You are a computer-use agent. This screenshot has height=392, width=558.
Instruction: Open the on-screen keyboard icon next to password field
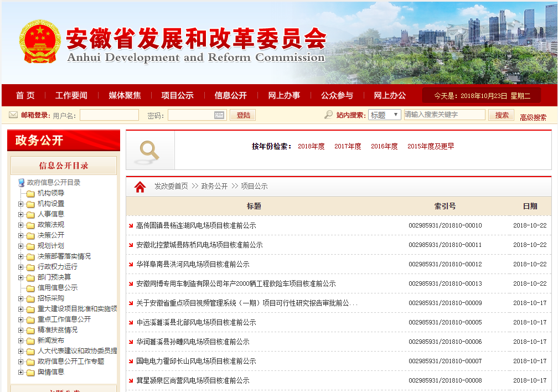tap(219, 114)
